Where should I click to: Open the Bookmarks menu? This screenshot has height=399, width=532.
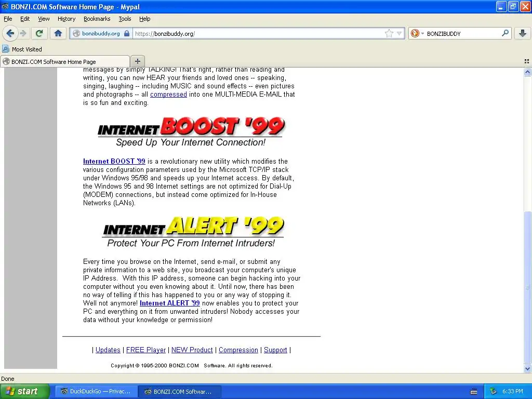[97, 19]
